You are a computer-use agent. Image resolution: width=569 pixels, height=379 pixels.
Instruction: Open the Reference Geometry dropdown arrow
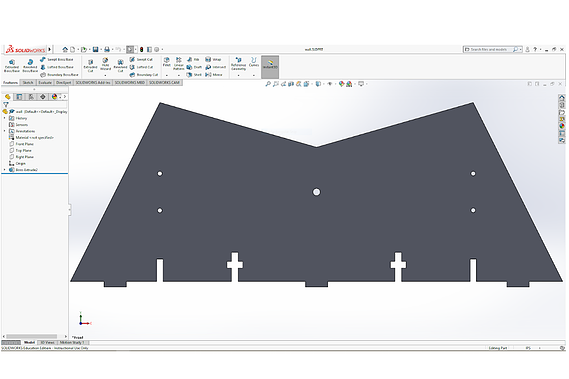[238, 76]
